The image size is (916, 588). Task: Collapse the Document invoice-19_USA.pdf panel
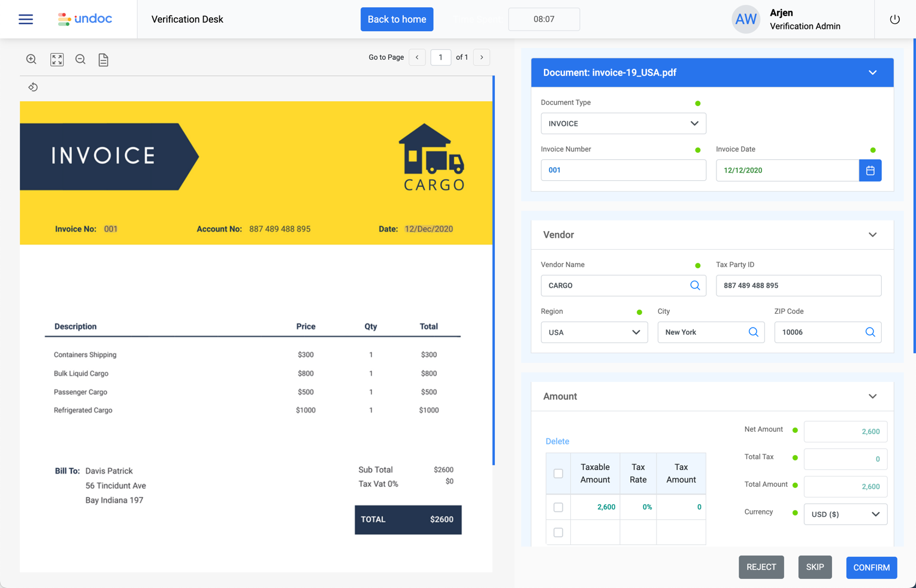point(872,72)
